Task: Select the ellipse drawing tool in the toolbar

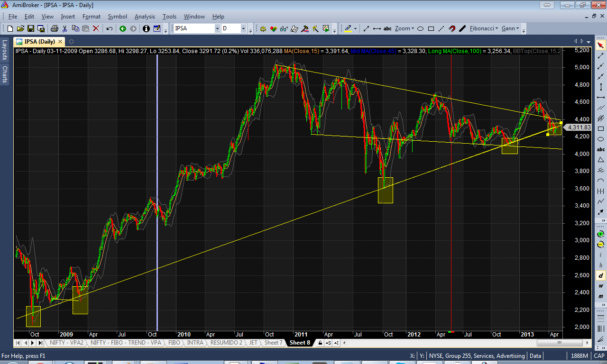Action: pyautogui.click(x=421, y=28)
